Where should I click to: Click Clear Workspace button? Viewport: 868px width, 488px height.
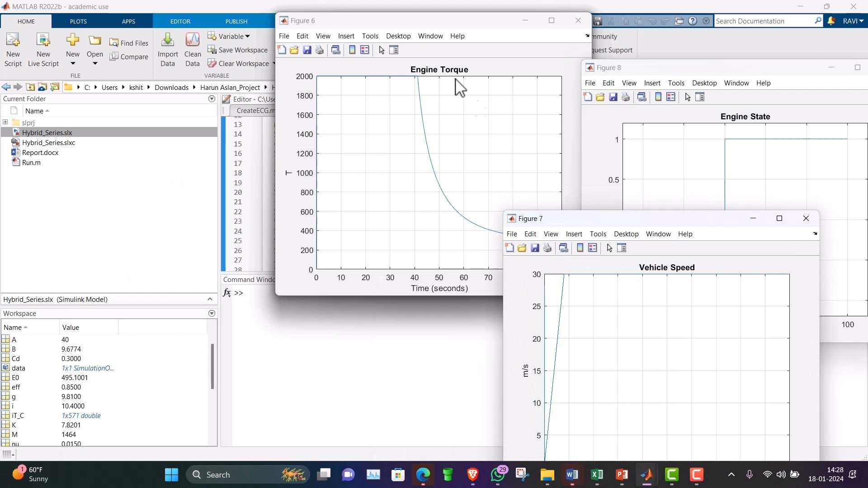239,63
